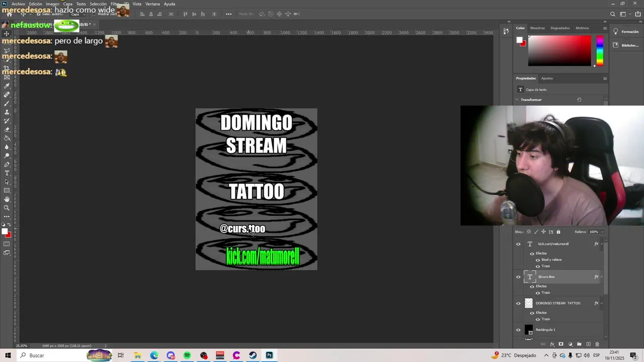
Task: Toggle lock transparent pixels
Action: 528,232
